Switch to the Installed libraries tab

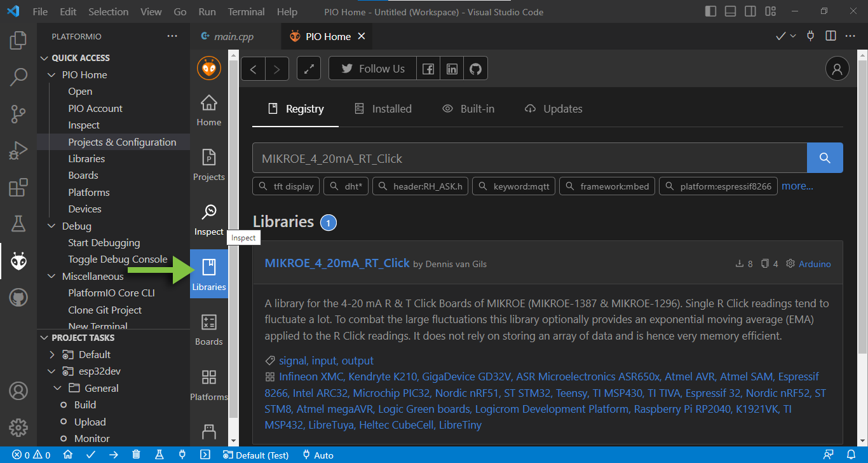383,109
